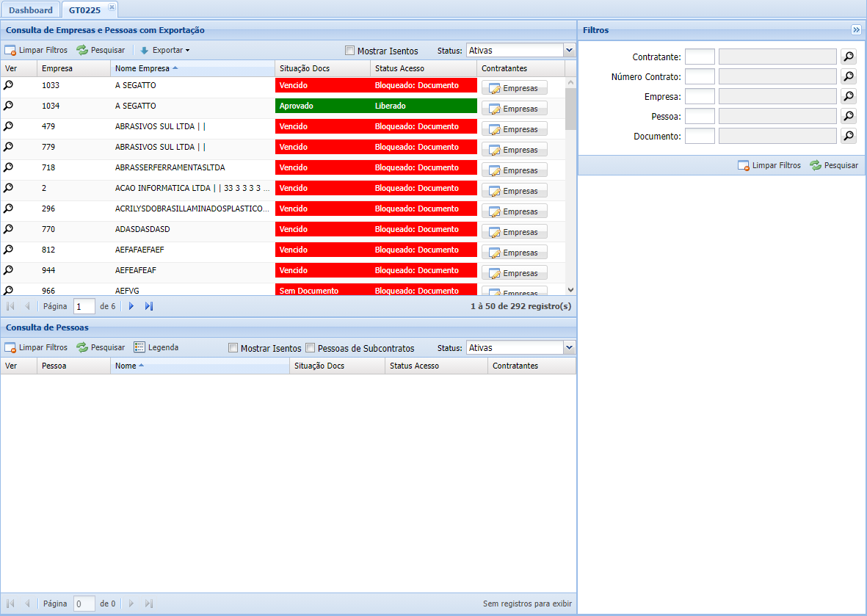867x616 pixels.
Task: Click Limpar Filtros in Filtros panel
Action: click(769, 165)
